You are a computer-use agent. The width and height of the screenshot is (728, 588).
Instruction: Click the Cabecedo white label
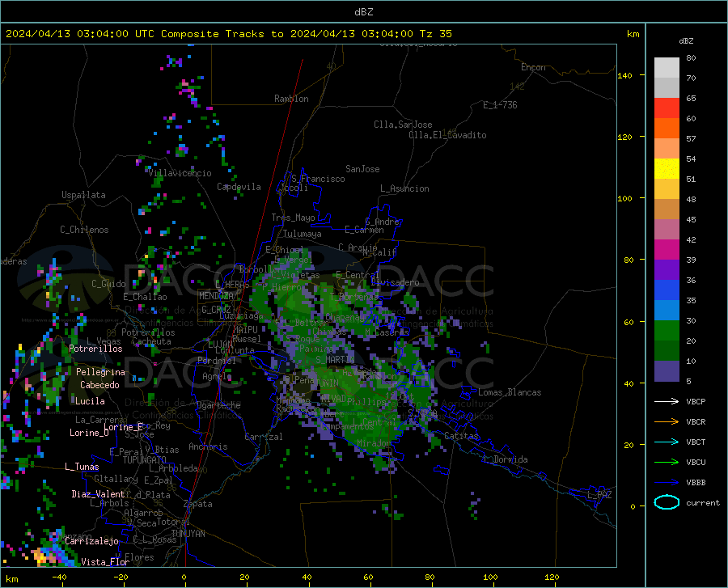(x=99, y=385)
